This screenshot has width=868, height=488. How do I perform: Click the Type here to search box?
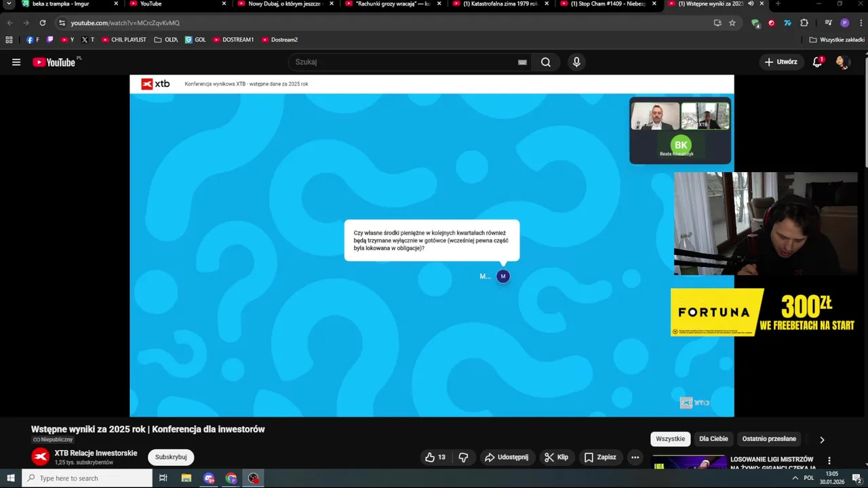click(87, 478)
